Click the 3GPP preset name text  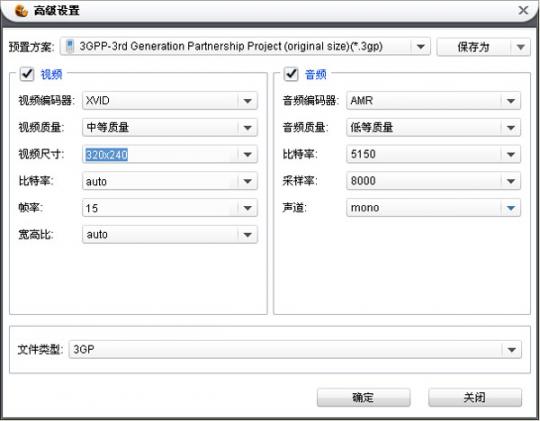231,46
